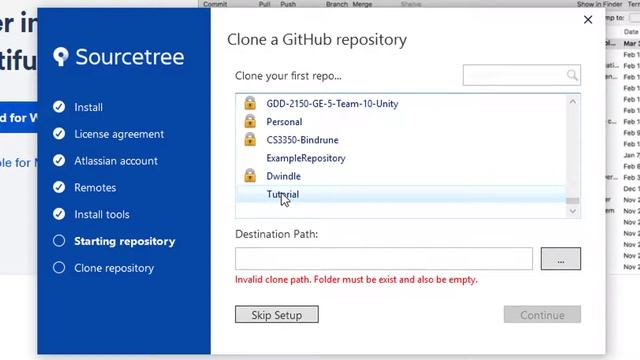Select the License agreement step label

tap(119, 134)
